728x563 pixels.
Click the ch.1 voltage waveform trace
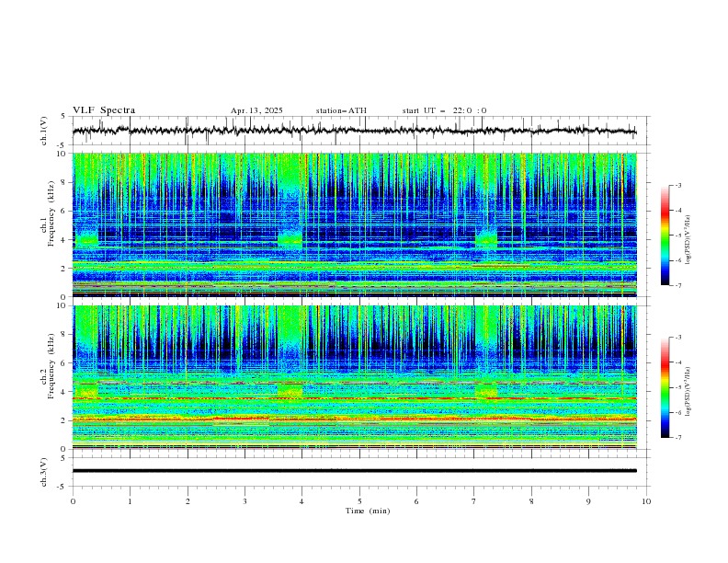354,131
